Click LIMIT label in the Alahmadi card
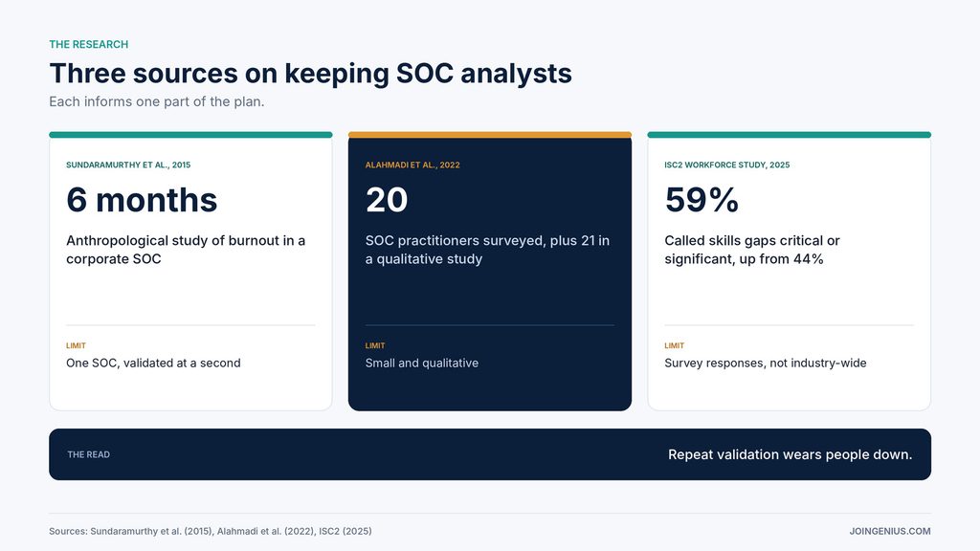This screenshot has height=551, width=980. pos(375,345)
